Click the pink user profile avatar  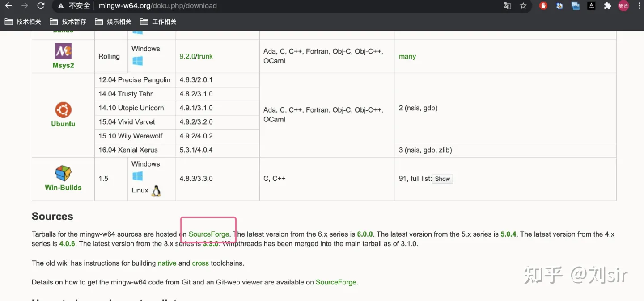[623, 6]
